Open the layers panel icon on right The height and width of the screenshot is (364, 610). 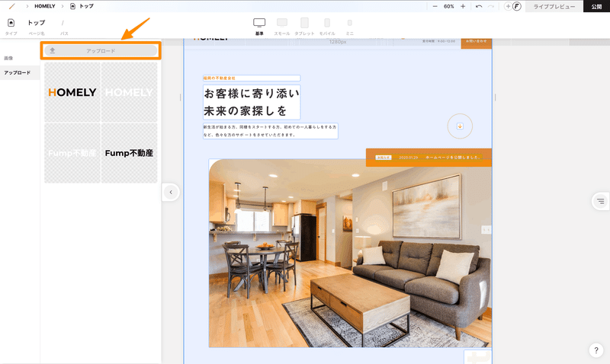click(x=601, y=201)
